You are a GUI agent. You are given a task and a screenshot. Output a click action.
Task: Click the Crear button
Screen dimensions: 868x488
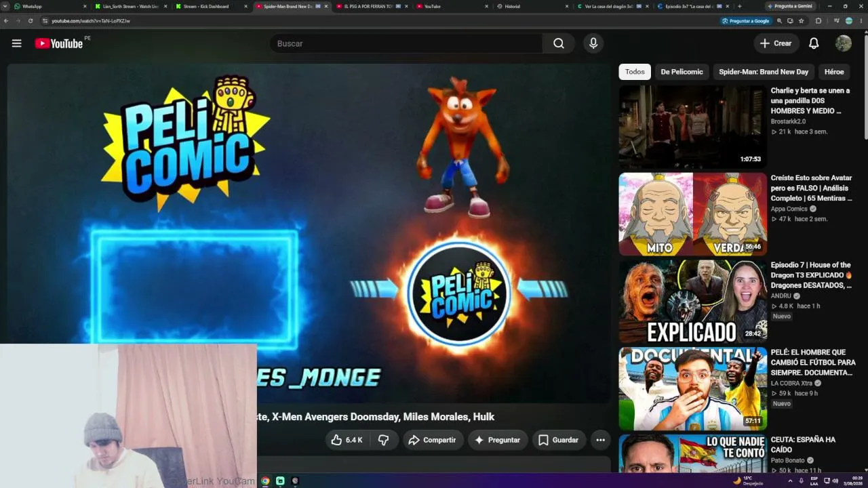click(x=776, y=43)
